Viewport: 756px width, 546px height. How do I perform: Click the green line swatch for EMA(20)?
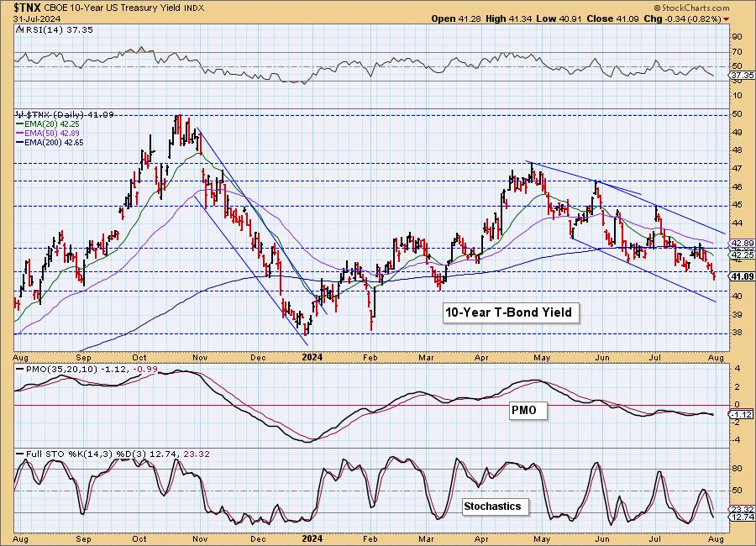pos(20,124)
